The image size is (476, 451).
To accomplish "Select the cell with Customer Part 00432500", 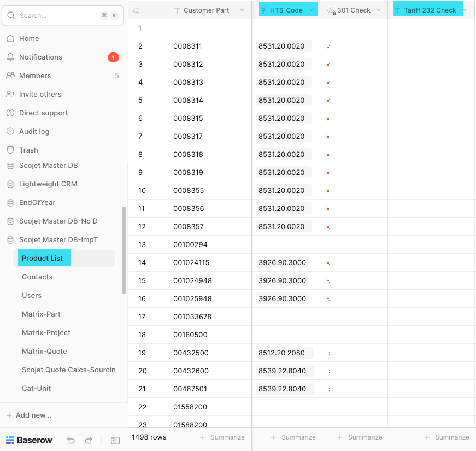I will pos(191,353).
